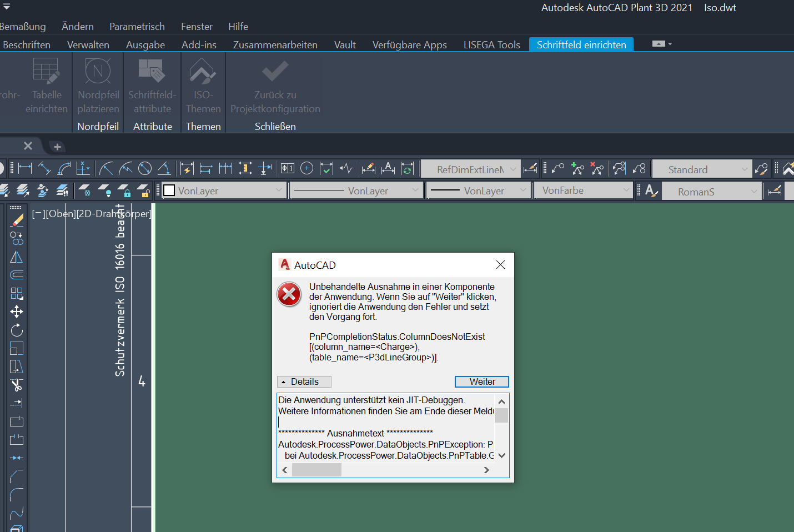Select the Erase tool in the modify toolbar
The image size is (794, 532).
[x=17, y=220]
